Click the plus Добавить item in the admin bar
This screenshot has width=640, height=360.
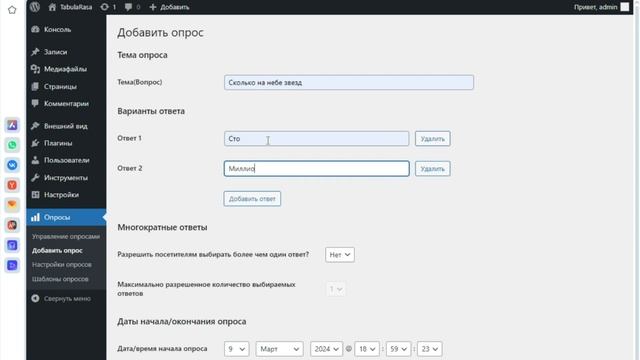click(169, 7)
